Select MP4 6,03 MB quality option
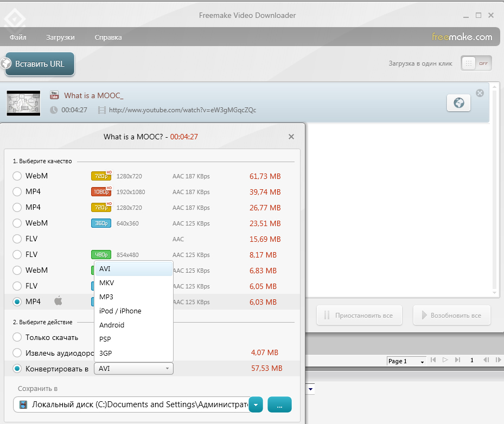The image size is (504, 424). pyautogui.click(x=17, y=301)
